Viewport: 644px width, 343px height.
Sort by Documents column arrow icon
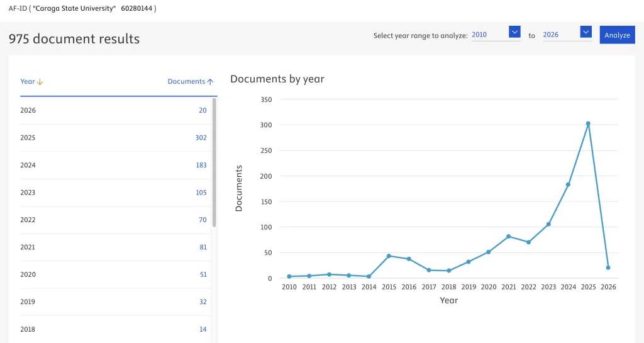pyautogui.click(x=210, y=82)
